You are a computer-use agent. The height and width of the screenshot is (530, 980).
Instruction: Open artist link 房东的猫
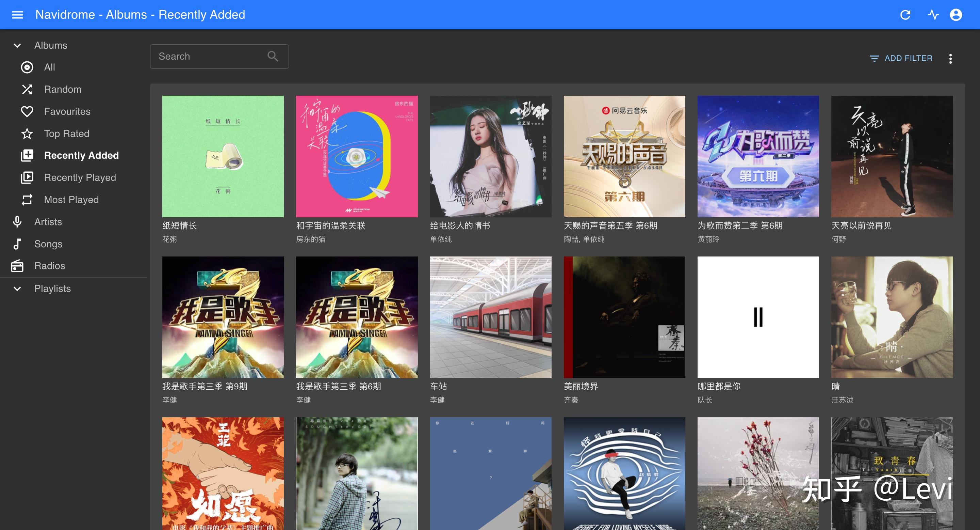click(310, 239)
